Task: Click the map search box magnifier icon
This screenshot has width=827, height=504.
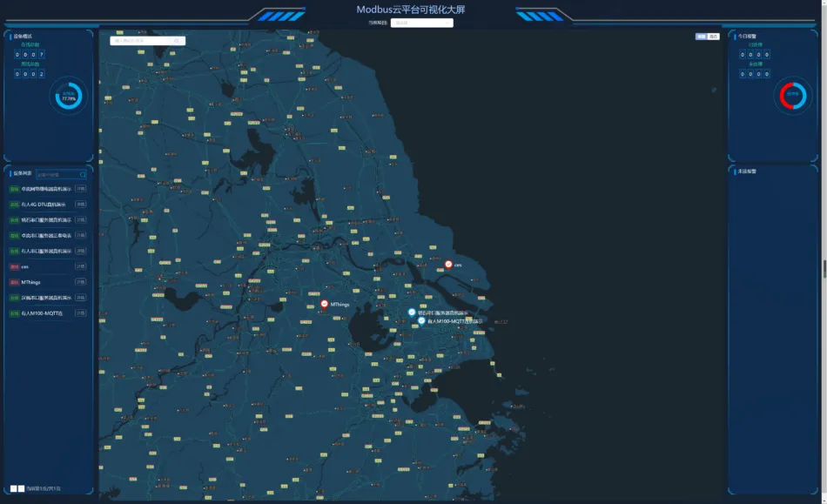Action: coord(178,41)
